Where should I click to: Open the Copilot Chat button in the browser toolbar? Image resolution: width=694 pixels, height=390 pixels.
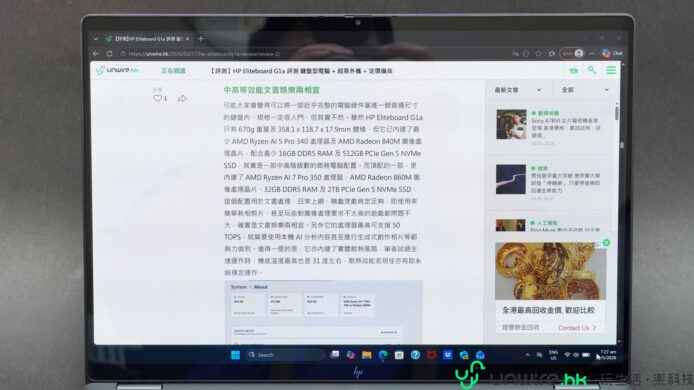click(x=612, y=54)
